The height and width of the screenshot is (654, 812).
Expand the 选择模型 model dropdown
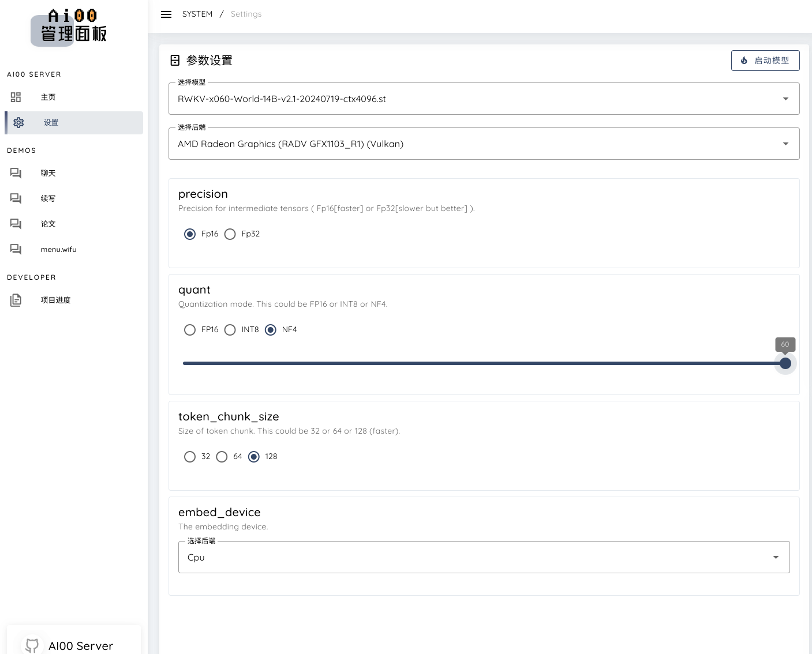484,99
